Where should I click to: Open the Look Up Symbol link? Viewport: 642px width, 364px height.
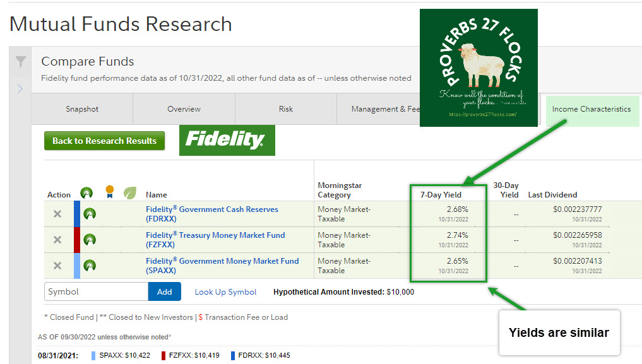click(224, 291)
